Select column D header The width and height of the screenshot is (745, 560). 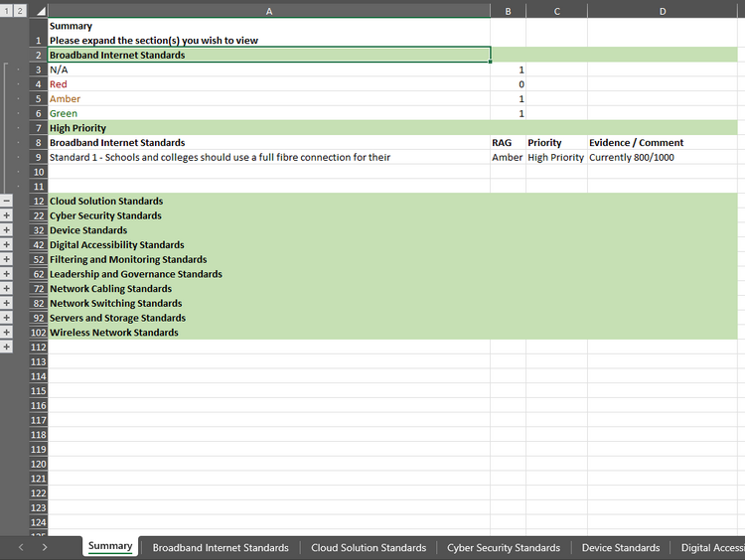pyautogui.click(x=663, y=11)
